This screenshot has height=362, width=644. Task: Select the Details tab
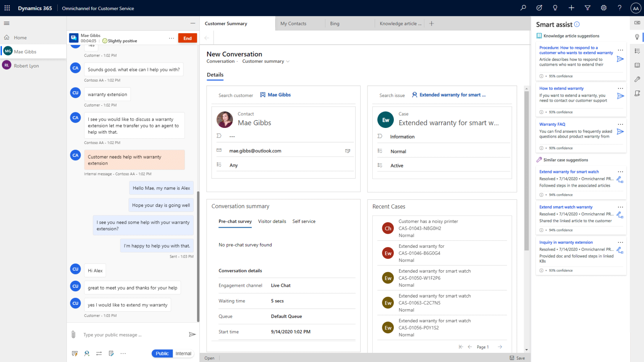point(215,75)
